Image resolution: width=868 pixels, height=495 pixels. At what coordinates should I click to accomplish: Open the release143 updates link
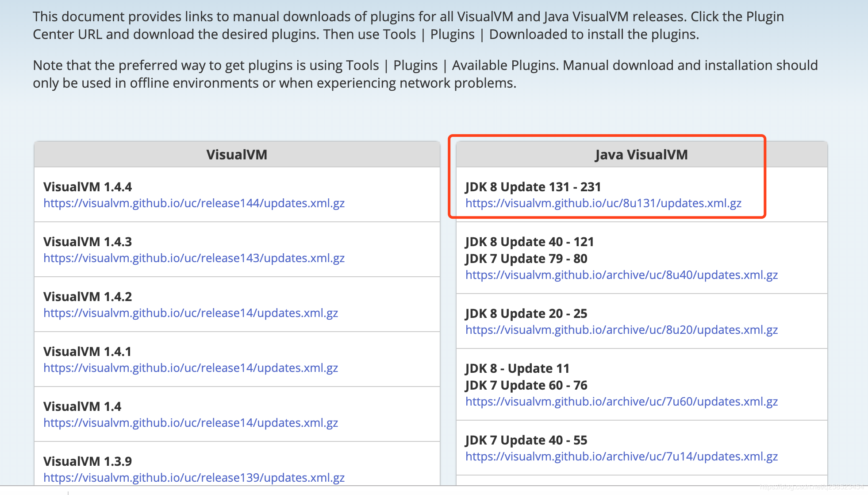pos(194,258)
